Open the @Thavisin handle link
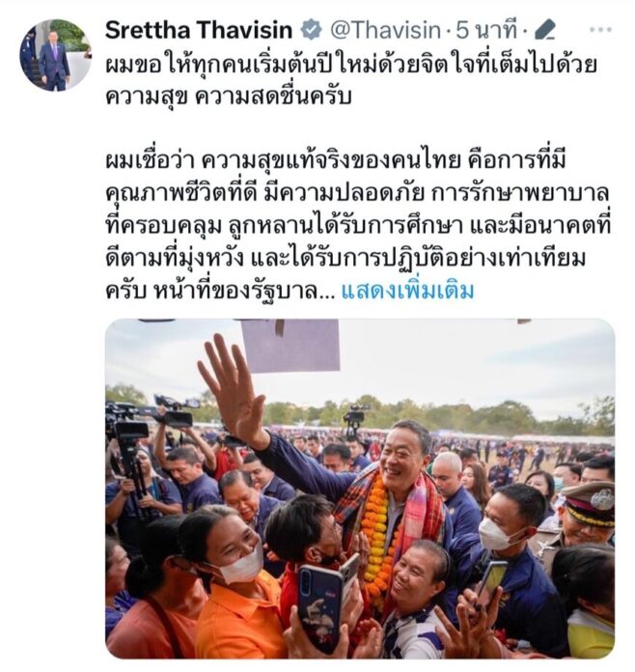Screen dimensions: 635x672 [x=385, y=31]
